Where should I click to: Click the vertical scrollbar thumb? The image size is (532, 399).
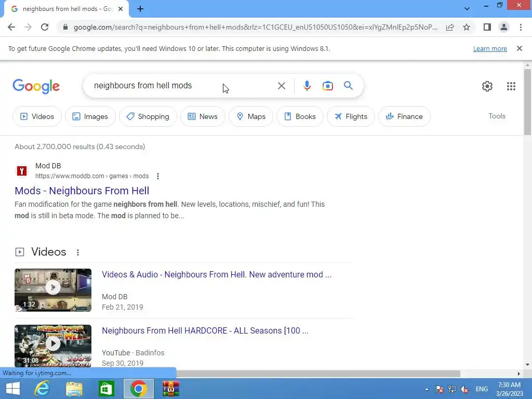click(527, 102)
